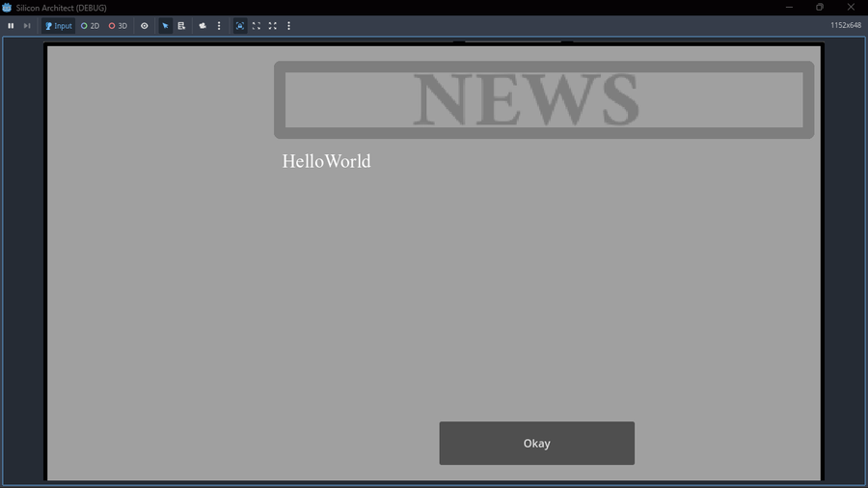Screen dimensions: 868x488
Task: Minimize the Silicon Architect window
Action: point(789,7)
